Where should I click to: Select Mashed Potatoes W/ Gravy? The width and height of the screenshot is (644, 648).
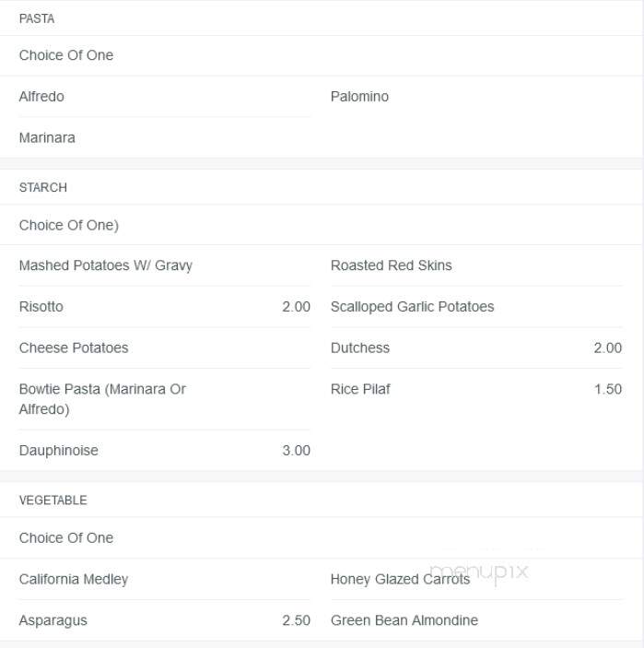click(106, 265)
